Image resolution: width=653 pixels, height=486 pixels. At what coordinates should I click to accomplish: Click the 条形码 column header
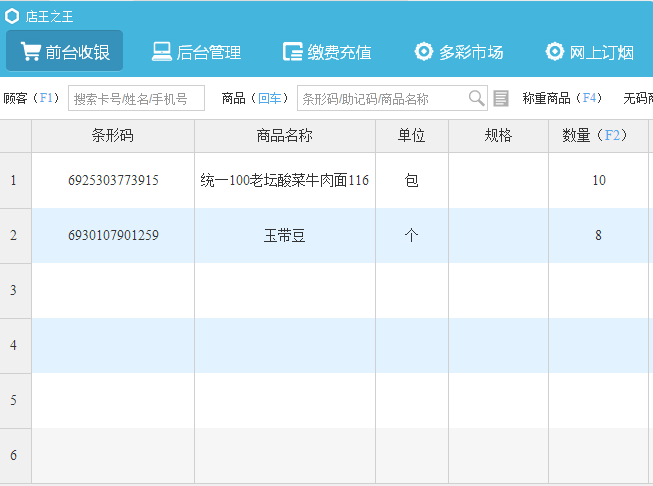point(113,136)
